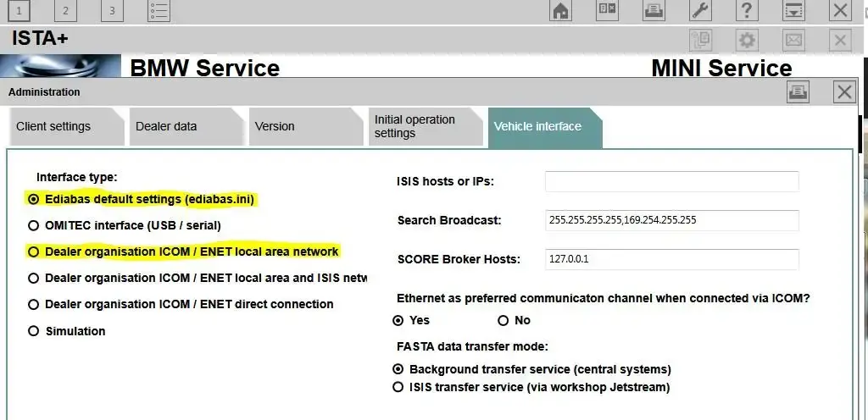
Task: Select ISIS transfer service (via workshop Jetstream)
Action: pyautogui.click(x=398, y=387)
